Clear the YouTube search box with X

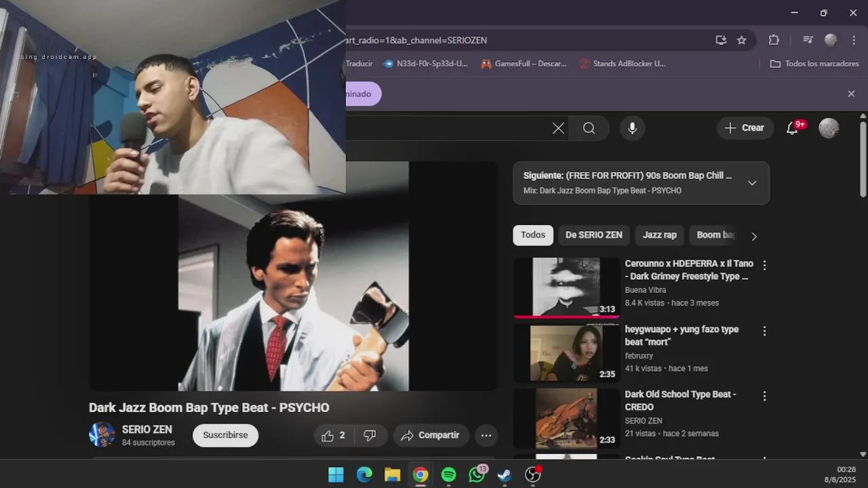[x=558, y=128]
